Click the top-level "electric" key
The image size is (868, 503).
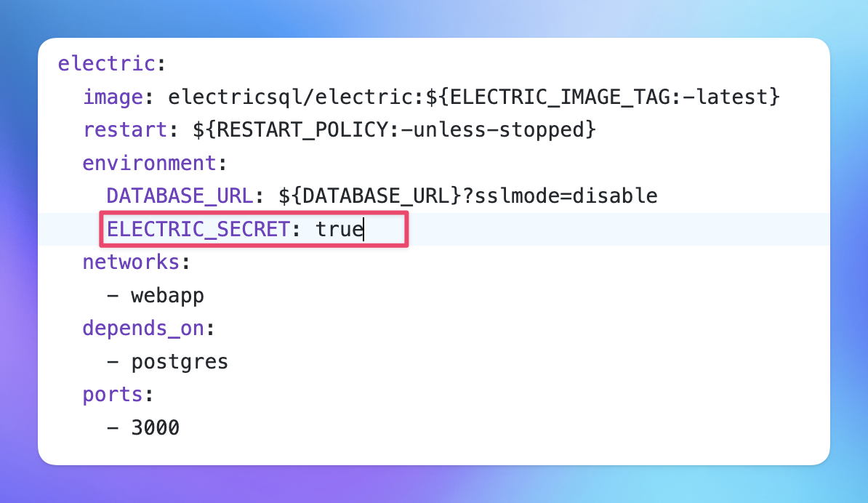[106, 63]
